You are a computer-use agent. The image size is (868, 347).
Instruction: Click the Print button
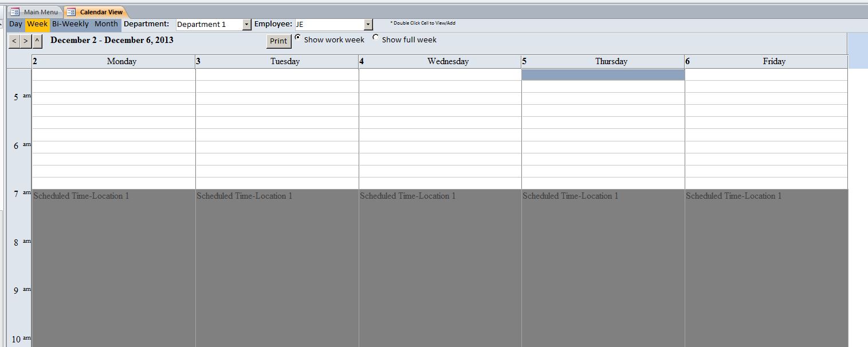[x=278, y=41]
